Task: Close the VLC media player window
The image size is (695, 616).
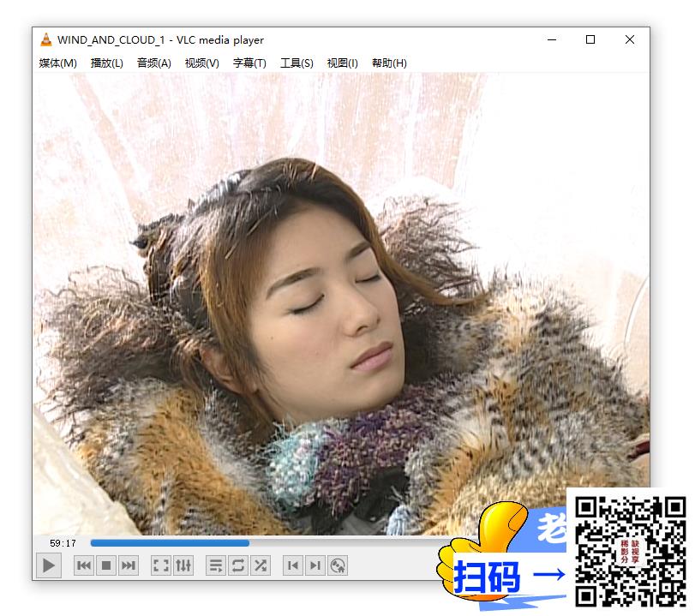Action: click(x=629, y=40)
